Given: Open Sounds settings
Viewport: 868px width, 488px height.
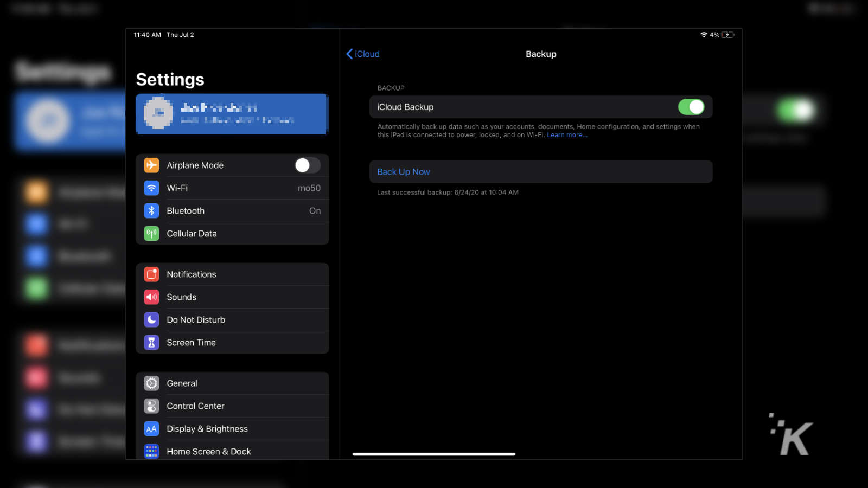Looking at the screenshot, I should pyautogui.click(x=232, y=297).
